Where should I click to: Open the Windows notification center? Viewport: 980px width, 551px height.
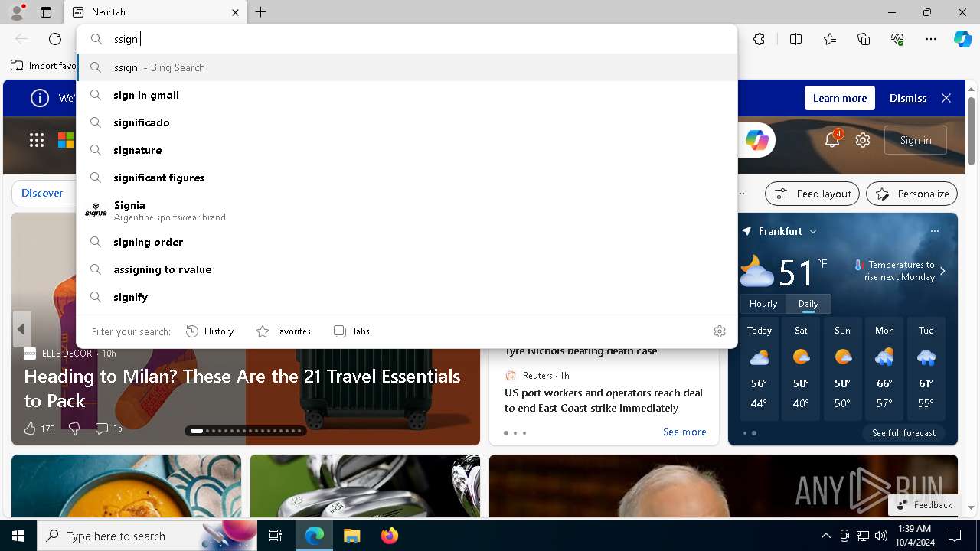[x=955, y=536]
